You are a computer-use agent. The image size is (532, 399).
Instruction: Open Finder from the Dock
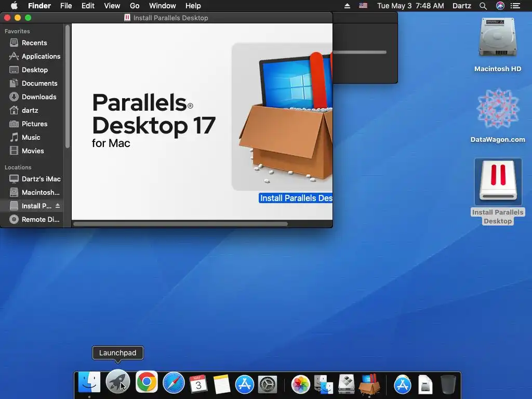point(89,383)
